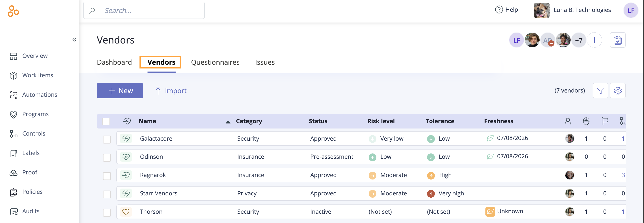The width and height of the screenshot is (644, 223).
Task: Click Ragnarok owner avatar
Action: pos(569,175)
